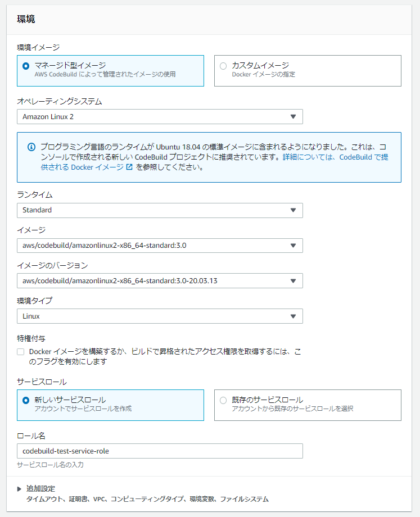Click the 環境 section heading
The image size is (420, 517).
26,19
